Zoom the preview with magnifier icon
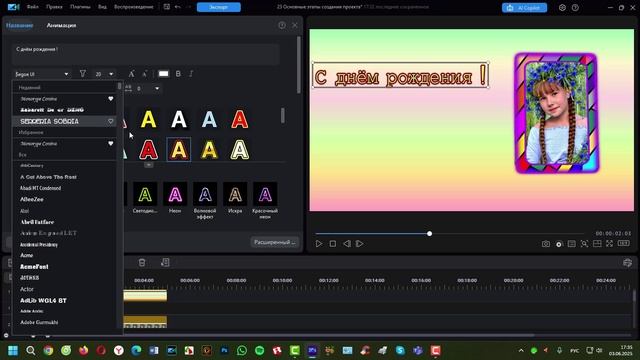 [584, 244]
